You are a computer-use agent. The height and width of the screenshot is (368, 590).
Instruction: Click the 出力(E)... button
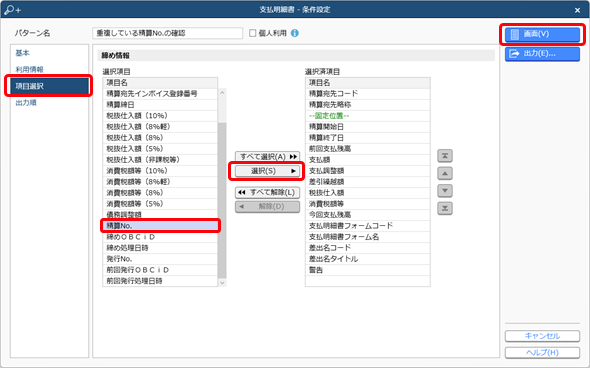(x=542, y=53)
